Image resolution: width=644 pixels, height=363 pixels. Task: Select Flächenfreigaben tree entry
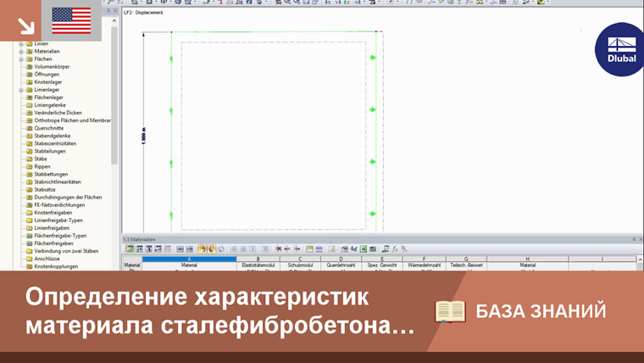click(x=53, y=243)
